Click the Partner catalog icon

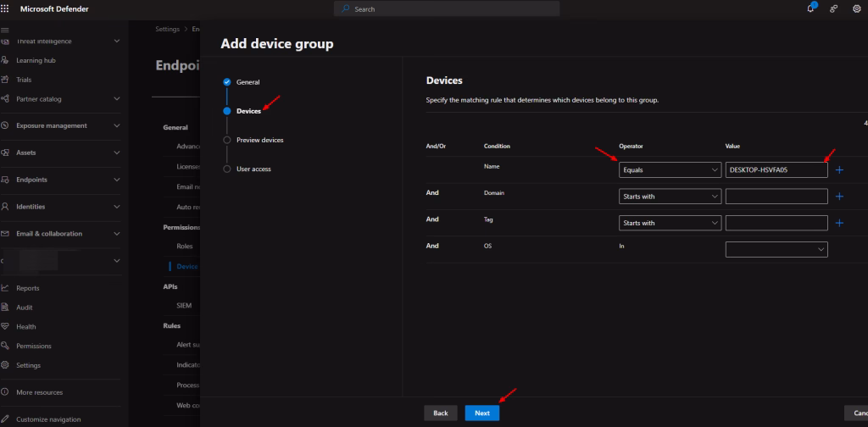point(5,99)
